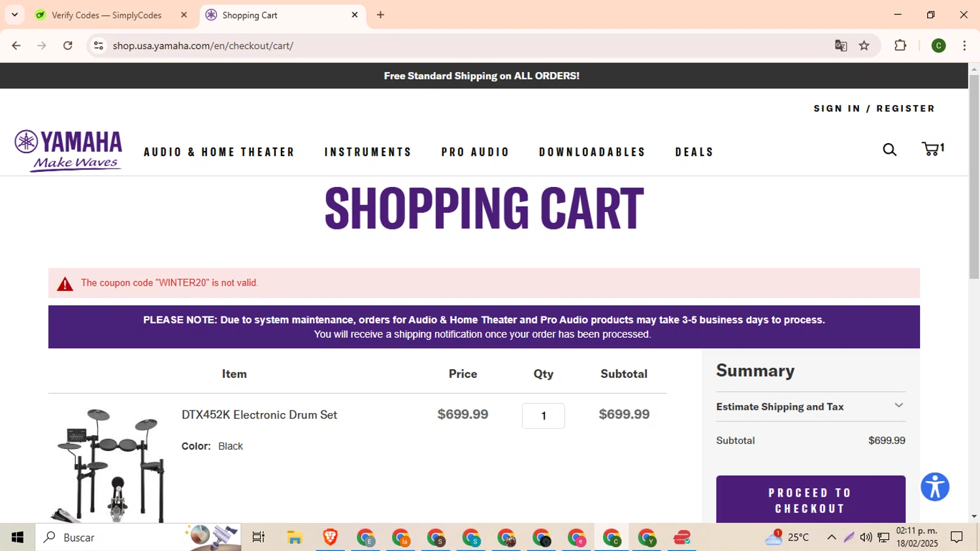Open the browser extensions puzzle icon

(900, 46)
